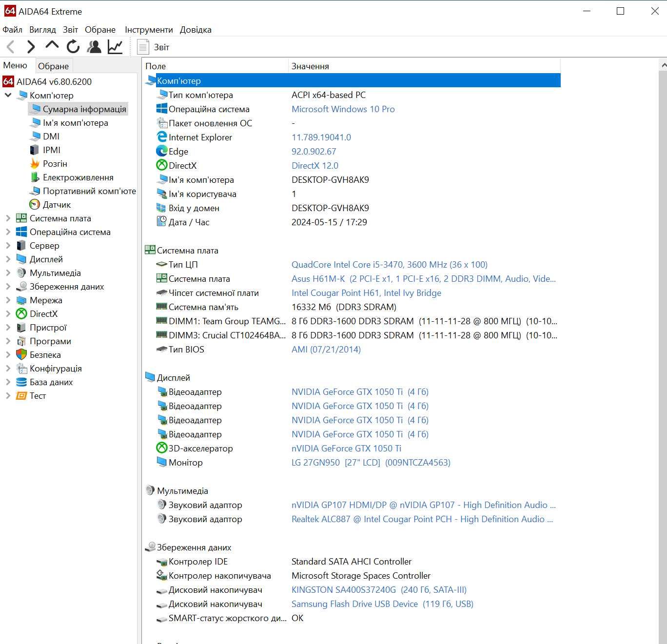Click the Тип ЦП processor icon
667x644 pixels.
click(x=161, y=265)
